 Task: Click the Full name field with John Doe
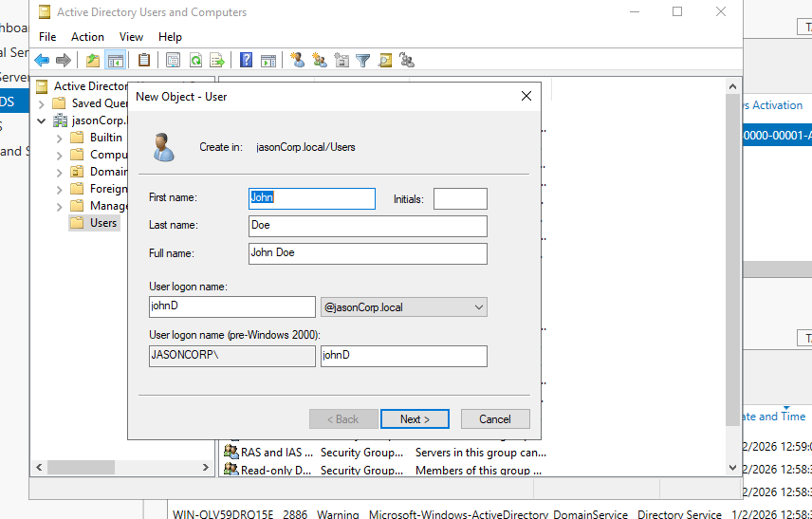tap(368, 253)
